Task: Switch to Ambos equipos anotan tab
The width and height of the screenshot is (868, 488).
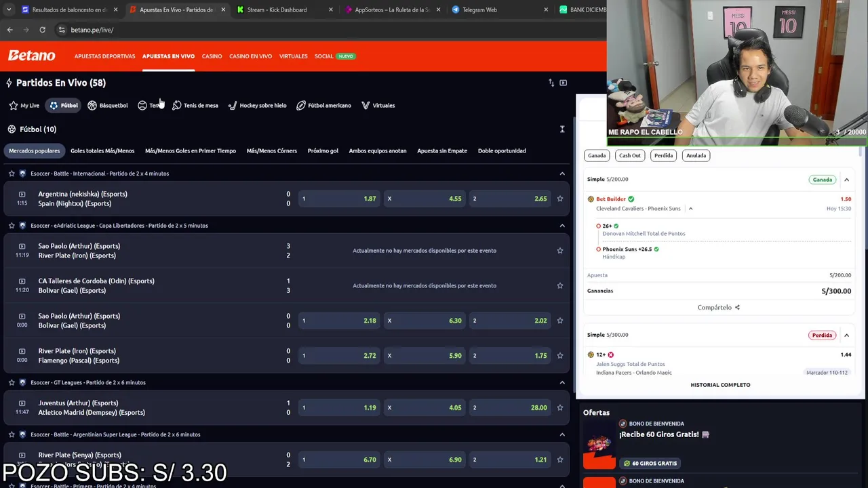Action: 378,151
